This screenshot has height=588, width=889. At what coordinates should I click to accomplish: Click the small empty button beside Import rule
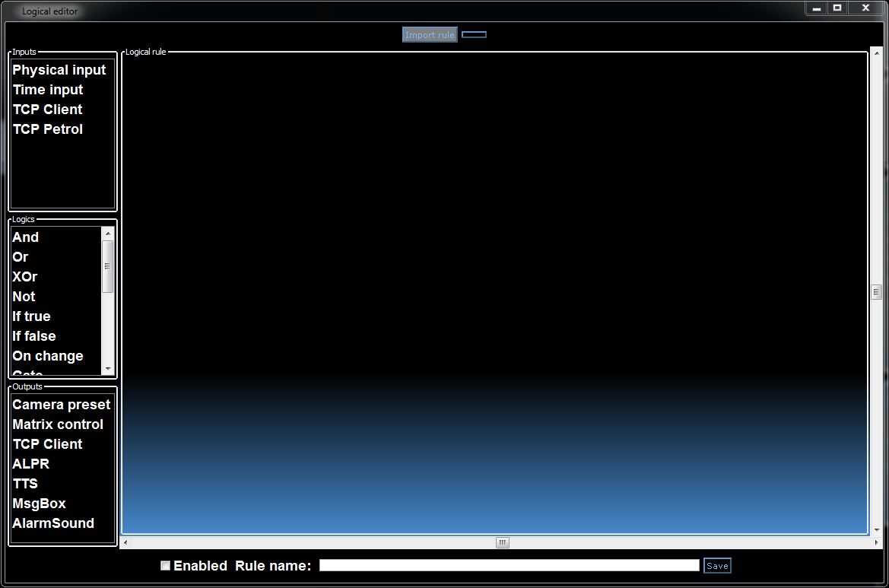click(x=474, y=35)
